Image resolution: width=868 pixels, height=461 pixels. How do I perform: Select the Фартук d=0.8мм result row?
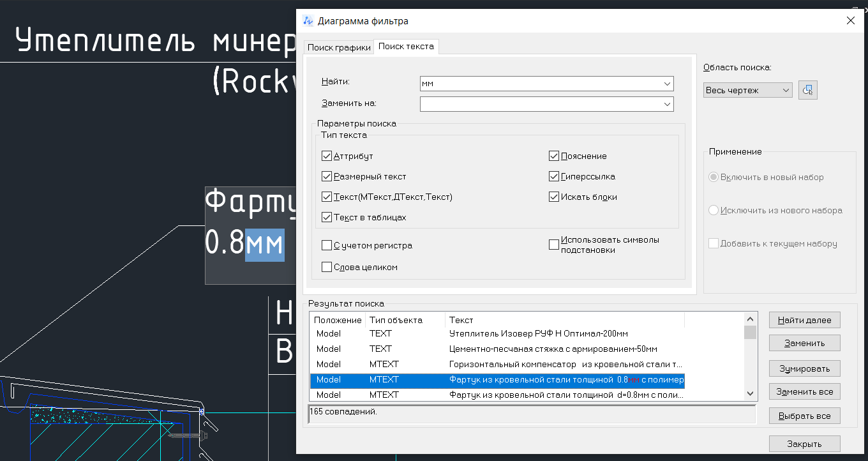coord(497,395)
